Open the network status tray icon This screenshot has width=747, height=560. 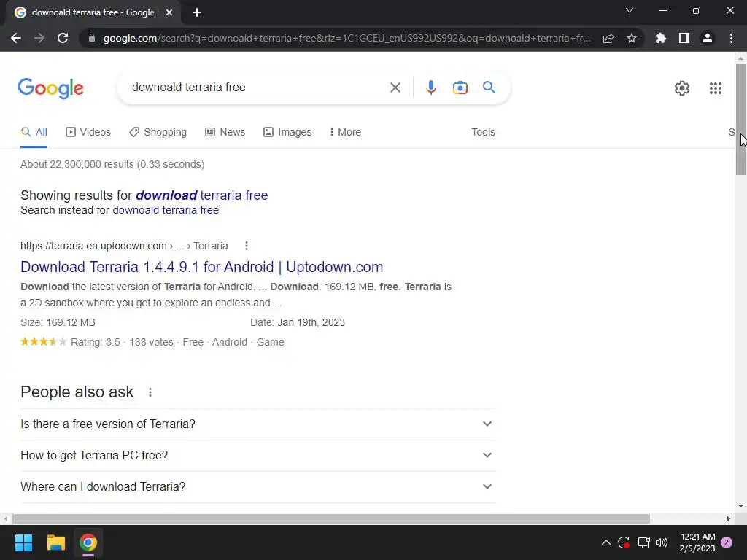click(643, 542)
